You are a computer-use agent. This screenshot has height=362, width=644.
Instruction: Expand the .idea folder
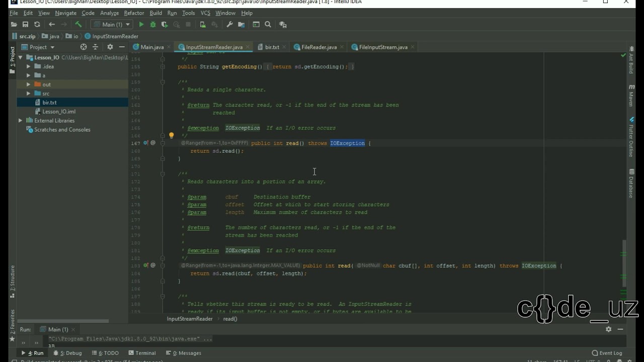point(29,66)
